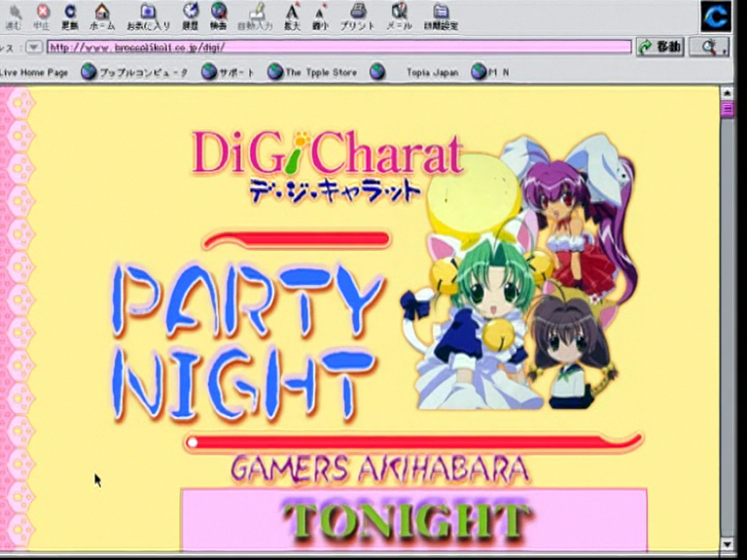Click the purple vertical scrollbar thumb

point(727,109)
